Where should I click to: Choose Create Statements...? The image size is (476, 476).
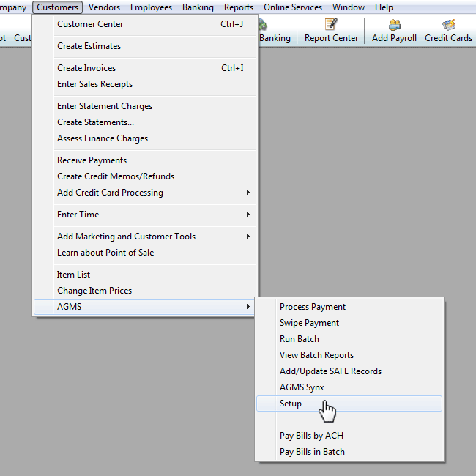(146, 122)
